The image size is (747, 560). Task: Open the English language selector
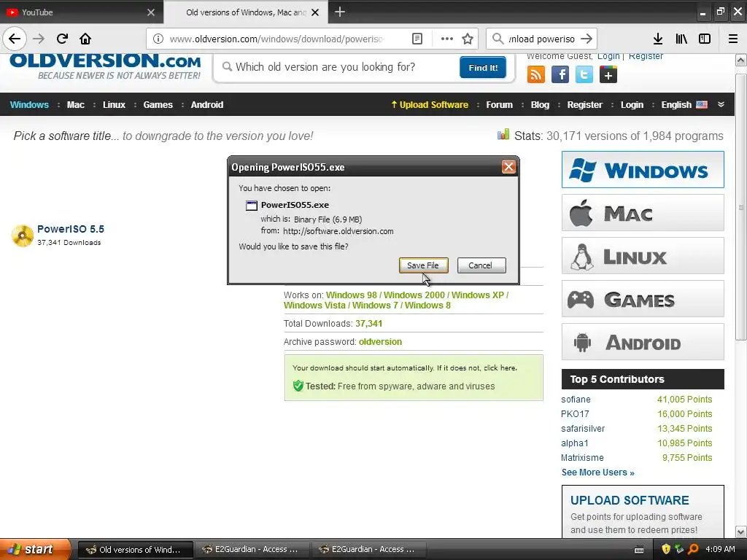click(684, 105)
